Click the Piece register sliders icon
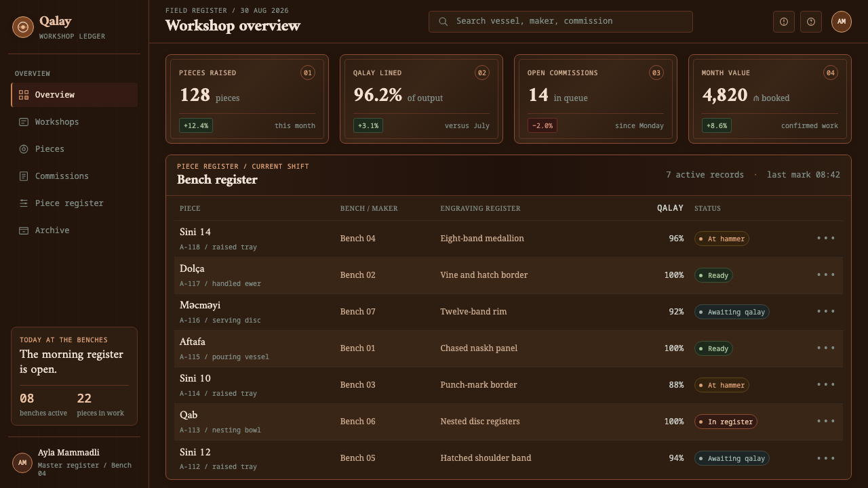 coord(24,203)
